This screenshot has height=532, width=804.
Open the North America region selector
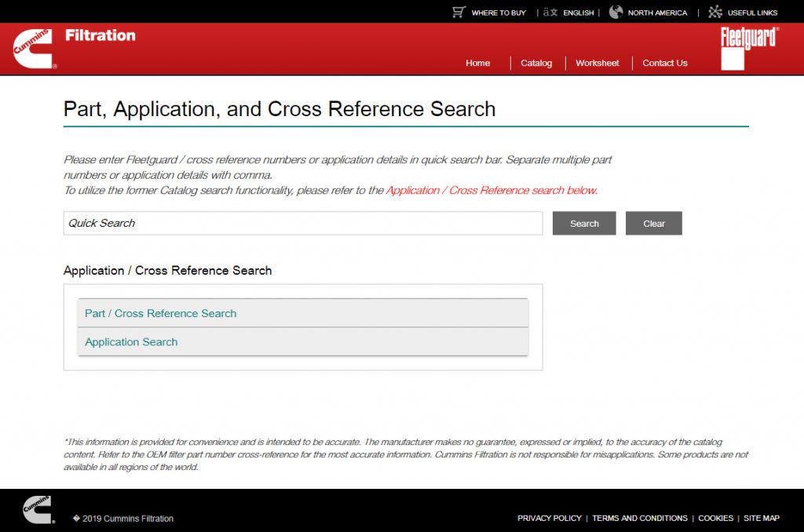657,13
